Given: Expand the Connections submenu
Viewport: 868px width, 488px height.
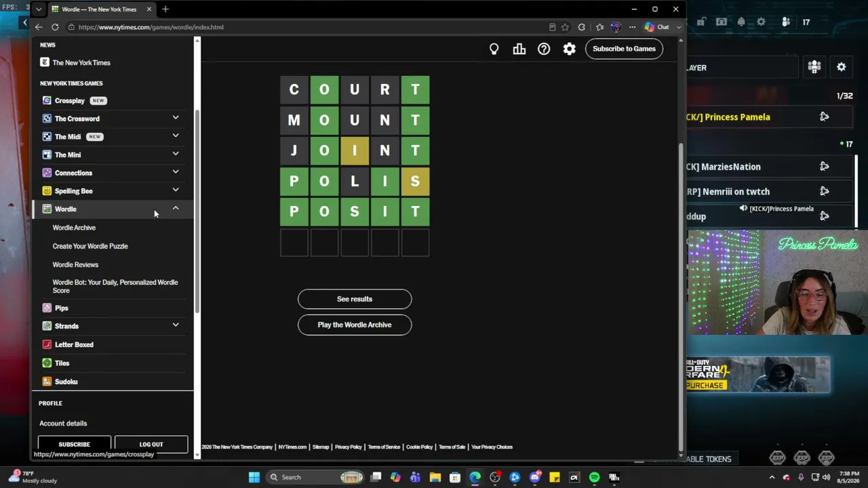Looking at the screenshot, I should tap(176, 172).
